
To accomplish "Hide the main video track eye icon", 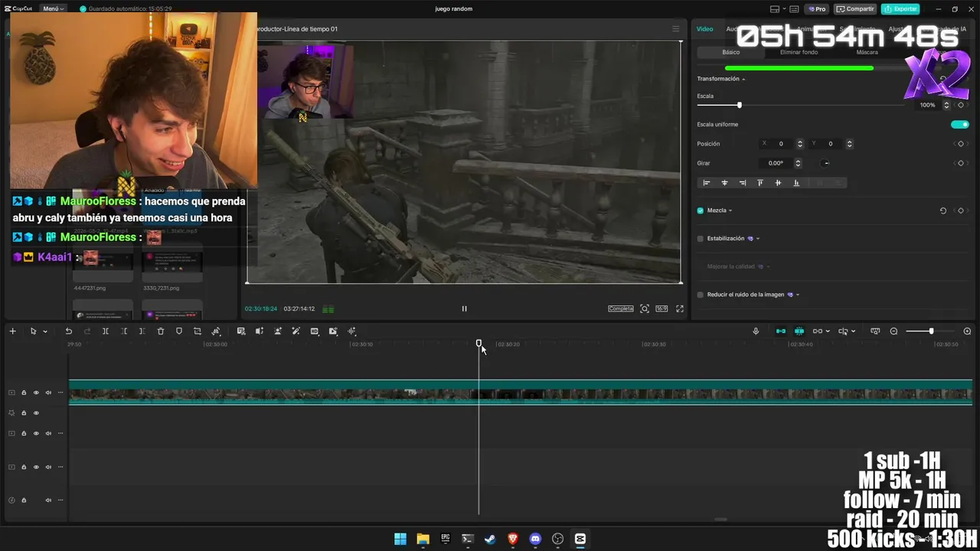I will [x=36, y=393].
